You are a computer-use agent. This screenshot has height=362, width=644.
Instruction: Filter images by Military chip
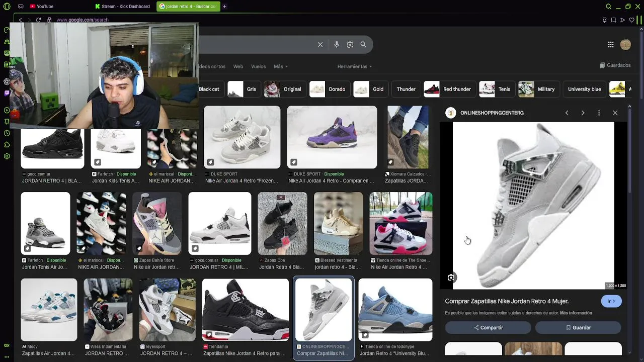pyautogui.click(x=538, y=89)
